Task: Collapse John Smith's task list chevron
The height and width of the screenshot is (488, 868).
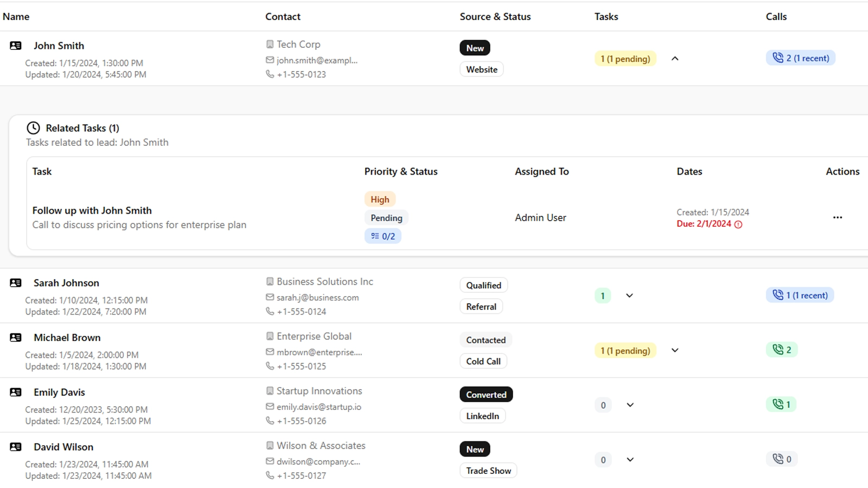Action: tap(675, 59)
